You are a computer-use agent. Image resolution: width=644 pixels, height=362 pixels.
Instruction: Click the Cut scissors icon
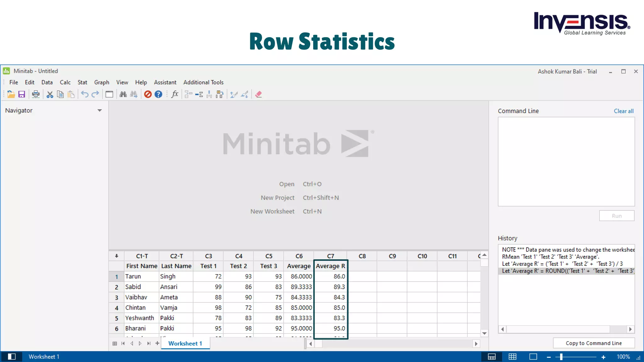pos(50,94)
